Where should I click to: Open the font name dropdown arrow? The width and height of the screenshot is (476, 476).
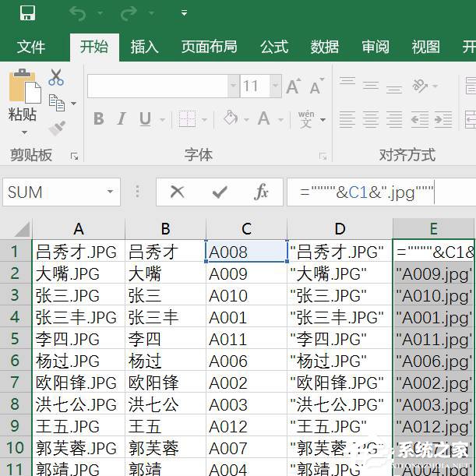coord(234,86)
